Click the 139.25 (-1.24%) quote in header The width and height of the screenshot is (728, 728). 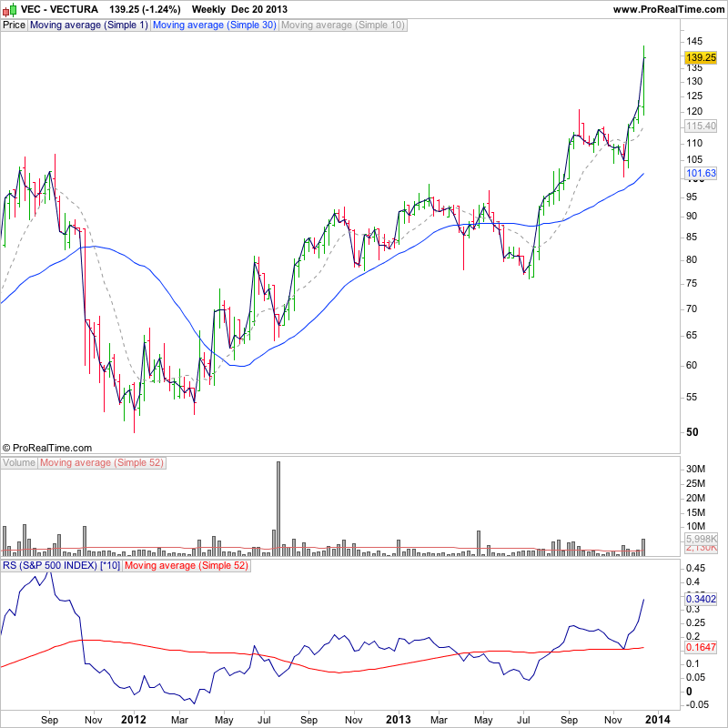(145, 9)
